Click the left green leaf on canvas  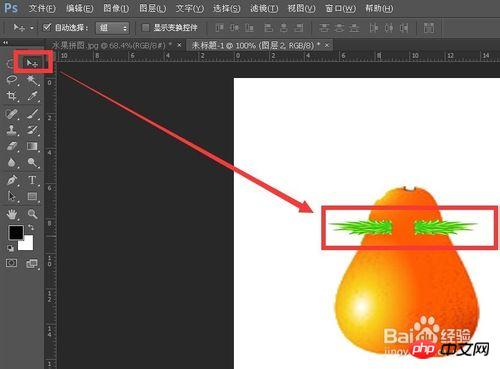(x=361, y=227)
